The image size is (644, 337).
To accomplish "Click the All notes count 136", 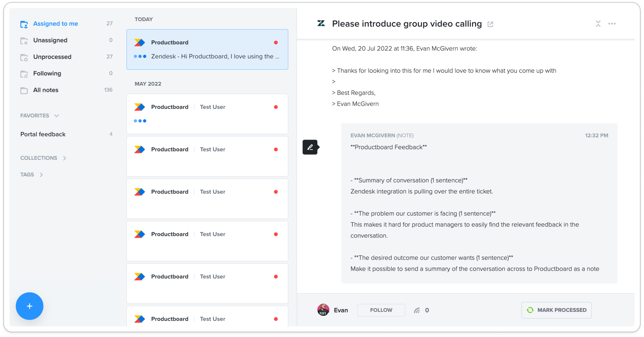I will click(108, 90).
